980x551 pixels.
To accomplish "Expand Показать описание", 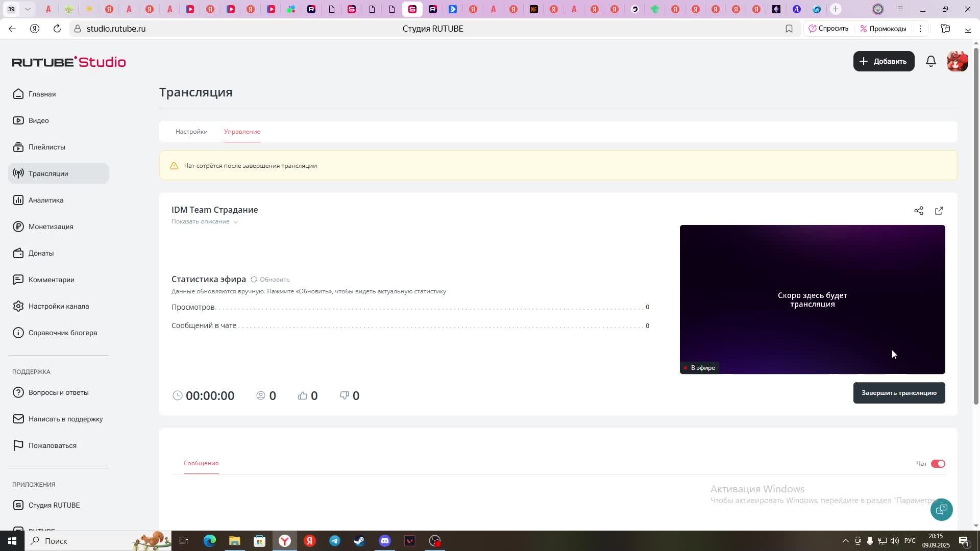I will [204, 221].
